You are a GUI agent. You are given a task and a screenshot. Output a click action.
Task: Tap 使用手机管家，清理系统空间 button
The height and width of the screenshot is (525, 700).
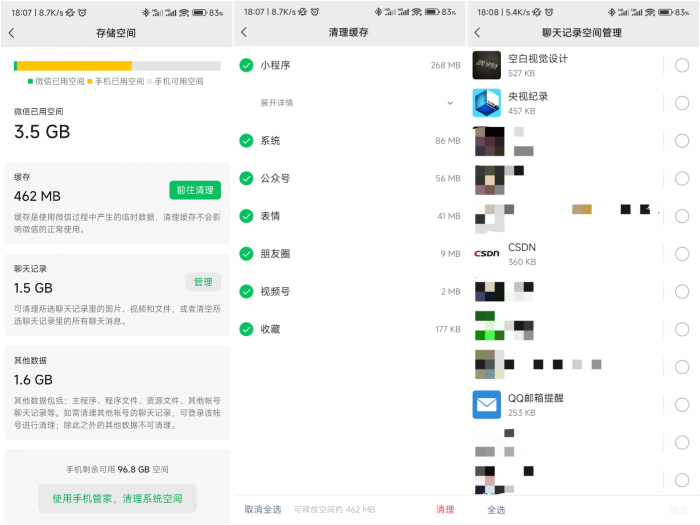117,499
